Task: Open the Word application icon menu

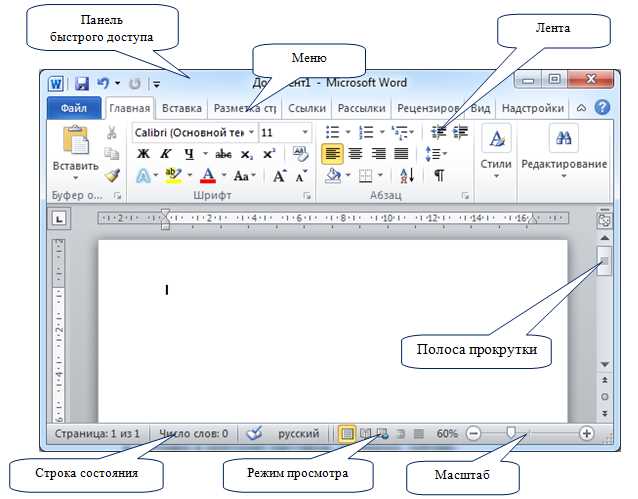Action: 56,84
